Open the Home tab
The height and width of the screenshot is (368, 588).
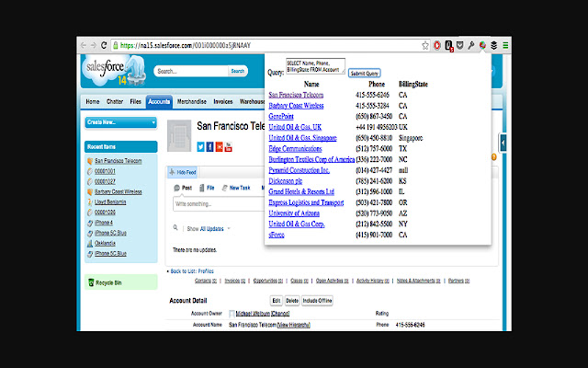[x=93, y=101]
